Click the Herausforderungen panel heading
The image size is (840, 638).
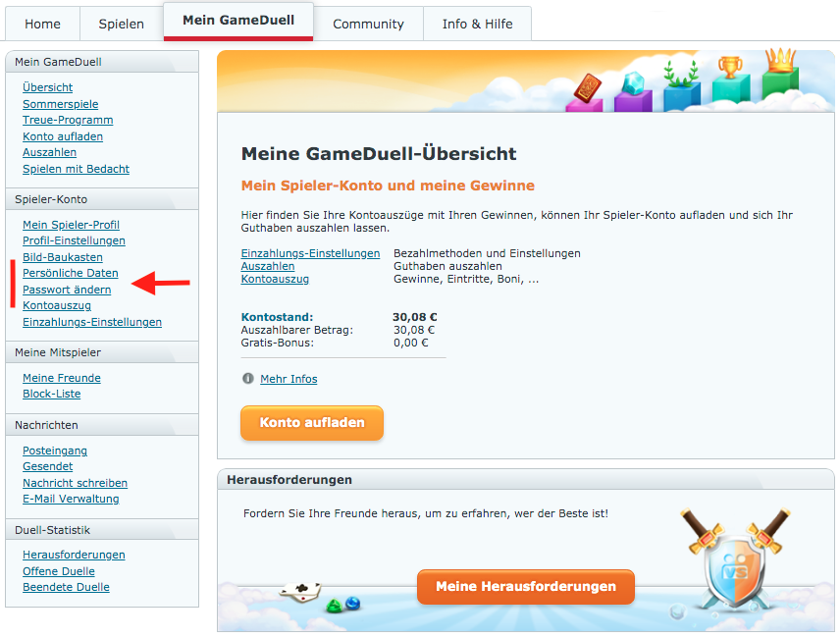[289, 480]
